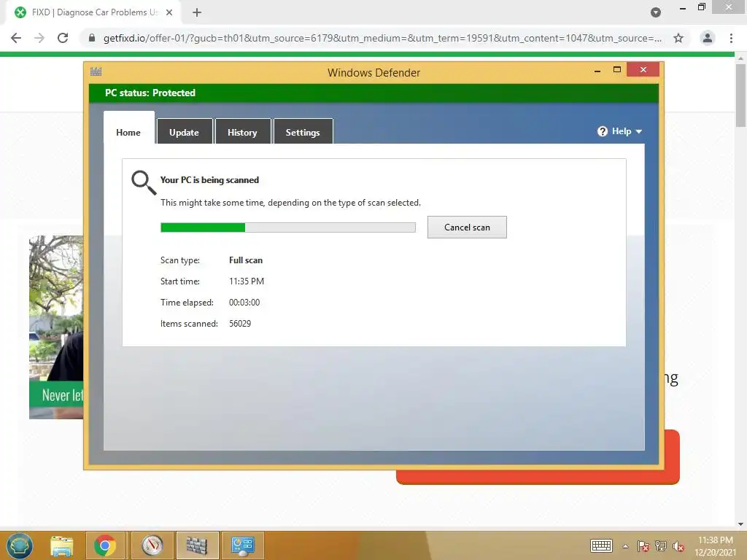Bookmark this page with the star
Screen dimensions: 747x560
[678, 38]
